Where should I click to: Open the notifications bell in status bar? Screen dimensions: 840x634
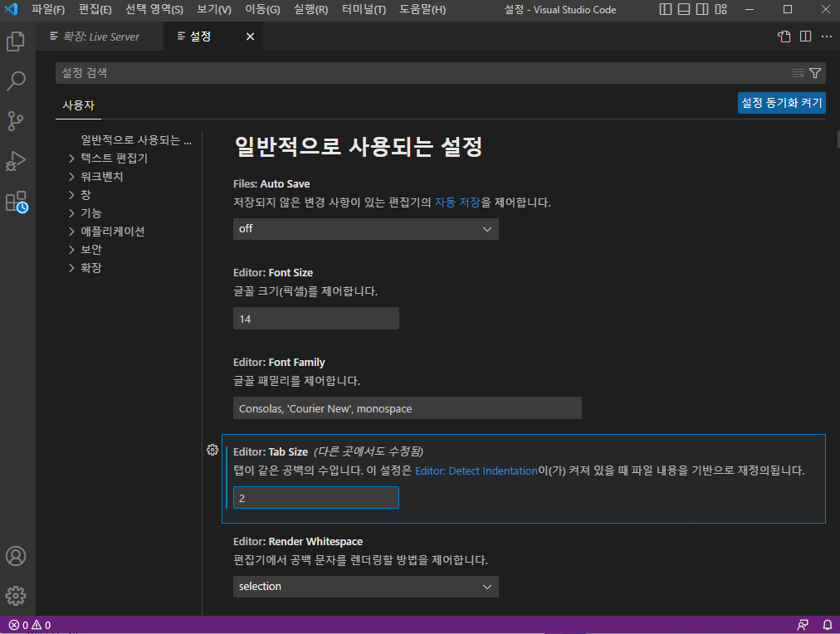pyautogui.click(x=828, y=625)
